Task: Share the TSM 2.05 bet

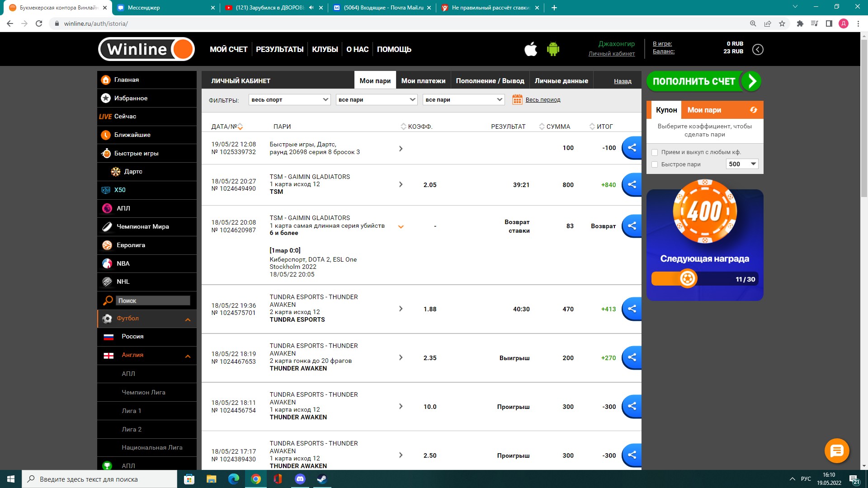Action: pos(632,184)
